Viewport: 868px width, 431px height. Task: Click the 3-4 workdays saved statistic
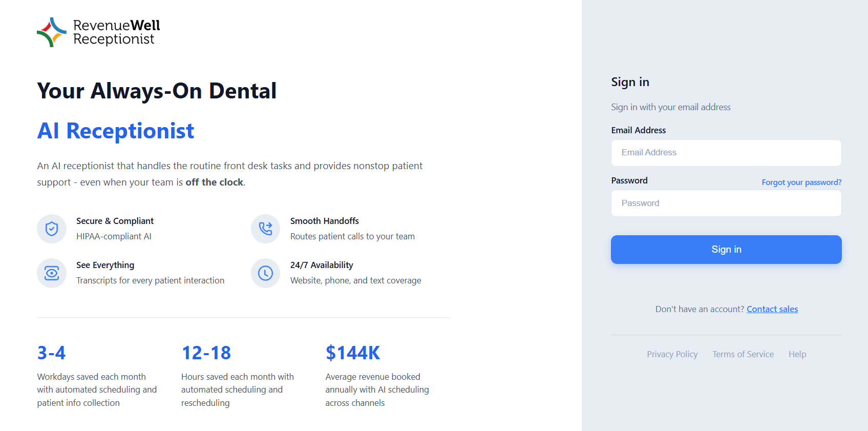tap(51, 353)
